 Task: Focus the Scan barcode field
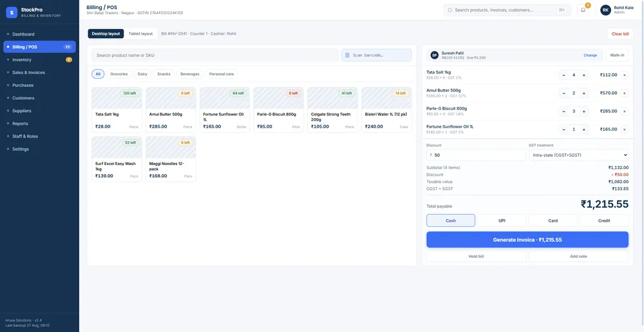[376, 55]
